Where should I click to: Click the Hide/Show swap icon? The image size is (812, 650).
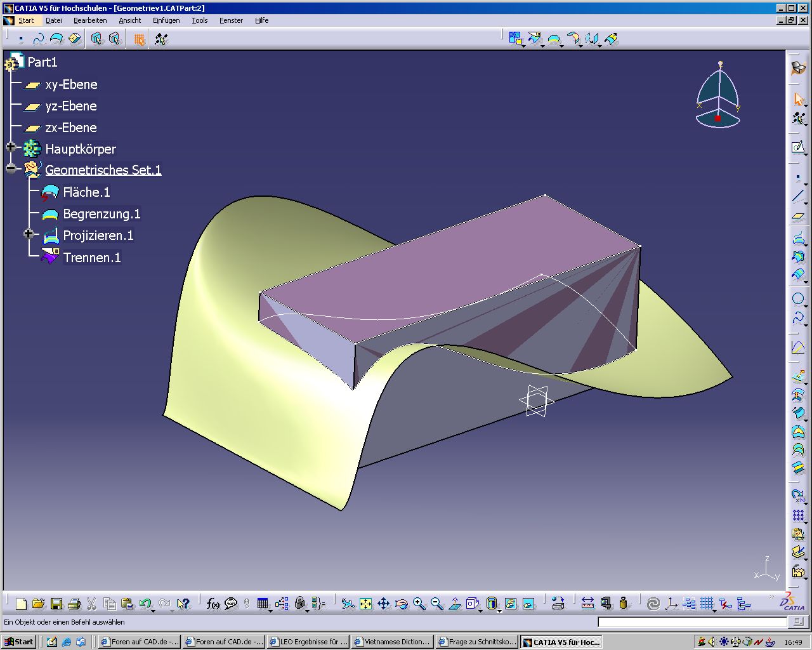[x=511, y=603]
